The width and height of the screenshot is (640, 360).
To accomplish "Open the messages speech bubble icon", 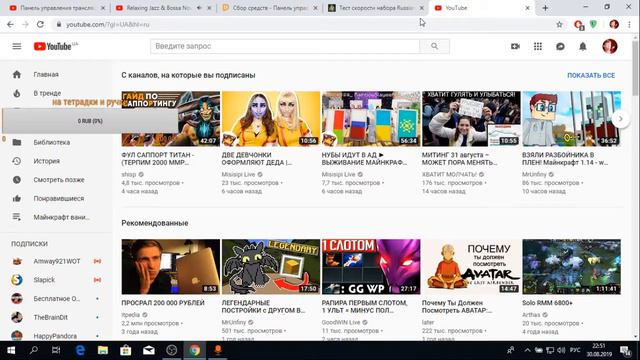I will click(560, 46).
